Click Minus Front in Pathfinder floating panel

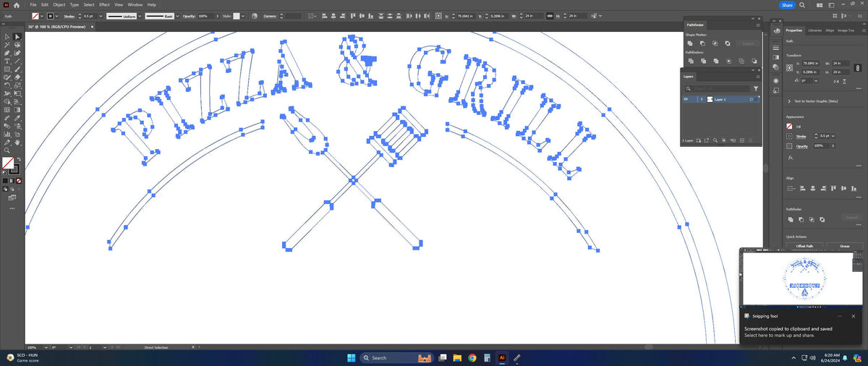pos(702,43)
